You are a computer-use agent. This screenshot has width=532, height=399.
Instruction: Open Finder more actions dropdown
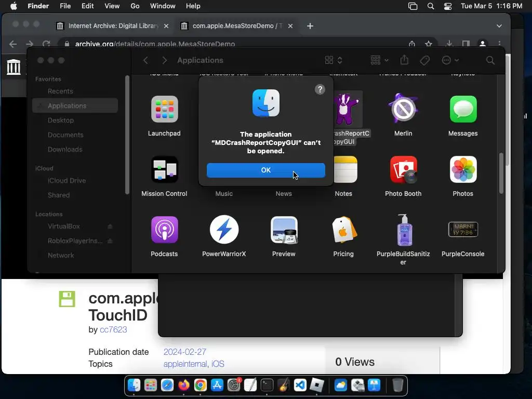pos(450,60)
